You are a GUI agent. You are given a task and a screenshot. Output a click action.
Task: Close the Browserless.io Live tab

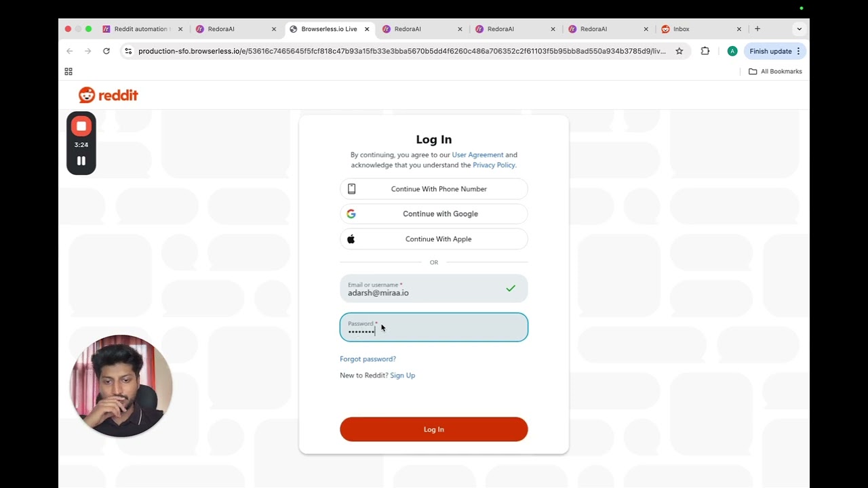click(x=367, y=29)
